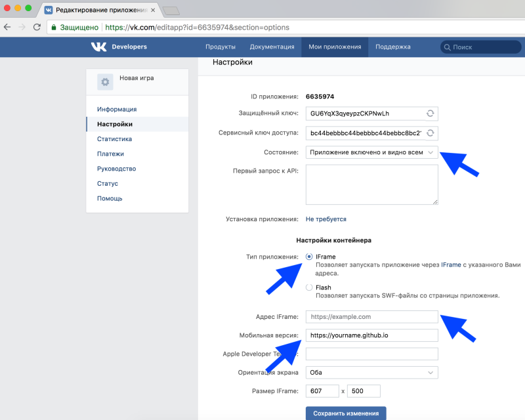Screen dimensions: 525x420
Task: Open the Документация menu
Action: click(x=272, y=47)
